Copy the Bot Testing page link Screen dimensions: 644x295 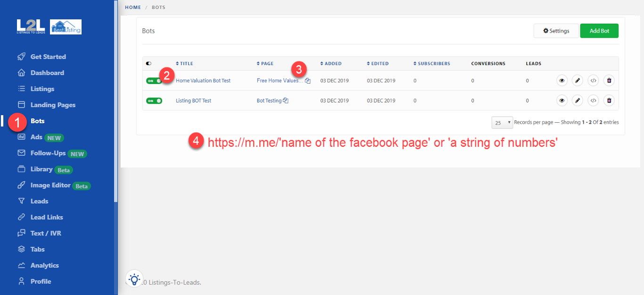286,101
